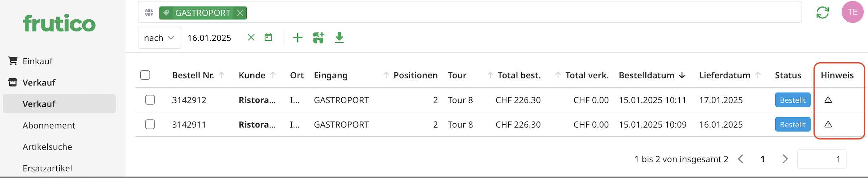Open the 'nach' dropdown
Viewport: 868px width, 178px height.
click(159, 38)
